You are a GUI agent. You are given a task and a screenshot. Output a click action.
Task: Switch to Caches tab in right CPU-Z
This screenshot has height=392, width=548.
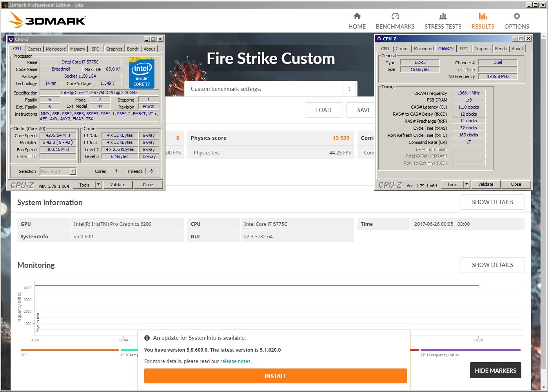(x=403, y=49)
